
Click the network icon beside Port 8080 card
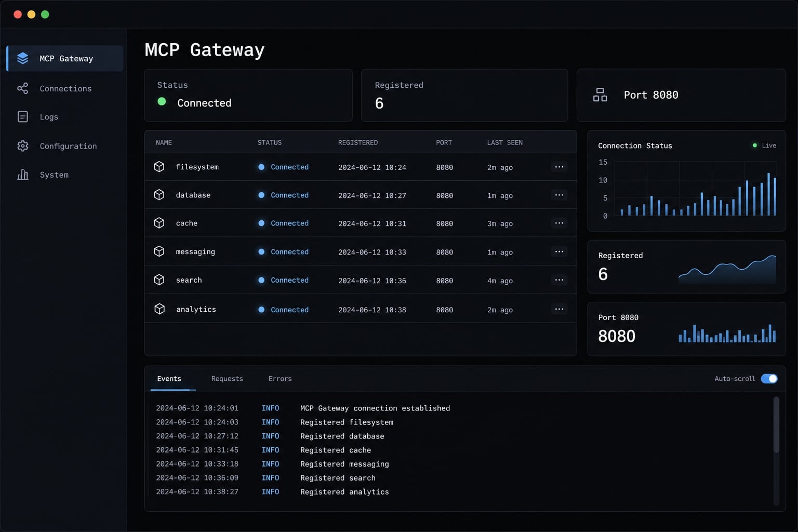click(600, 95)
